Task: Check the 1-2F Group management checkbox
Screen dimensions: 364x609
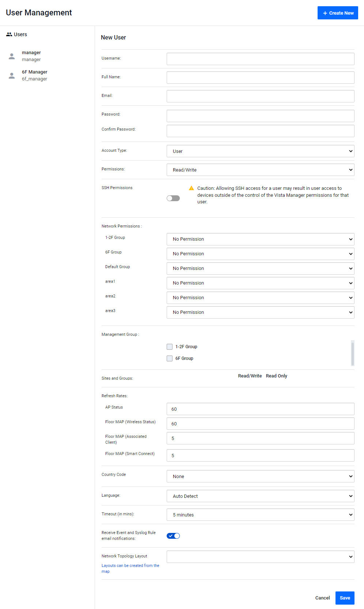Action: pyautogui.click(x=170, y=347)
